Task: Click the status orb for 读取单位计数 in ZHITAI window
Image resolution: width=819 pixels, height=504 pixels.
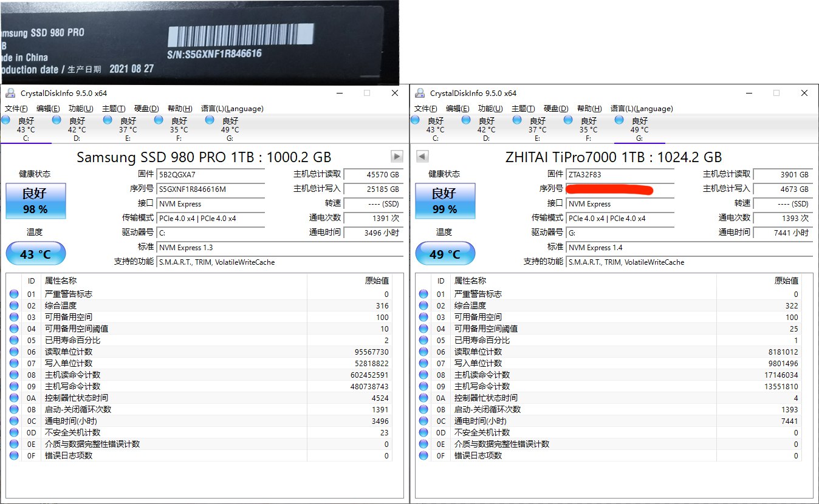Action: pos(423,352)
